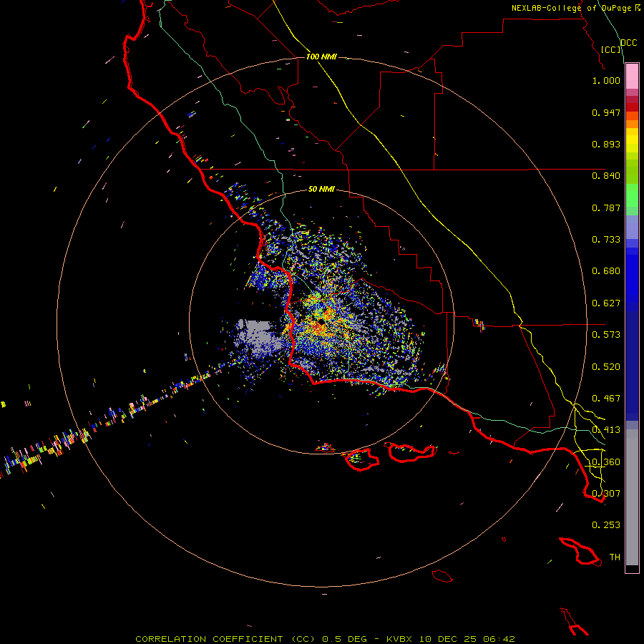
Task: Click the DCC label above the color scale
Action: (628, 43)
